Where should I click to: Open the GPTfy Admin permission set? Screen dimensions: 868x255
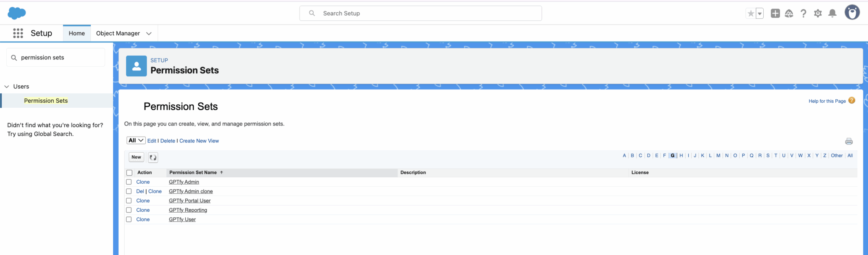click(184, 182)
